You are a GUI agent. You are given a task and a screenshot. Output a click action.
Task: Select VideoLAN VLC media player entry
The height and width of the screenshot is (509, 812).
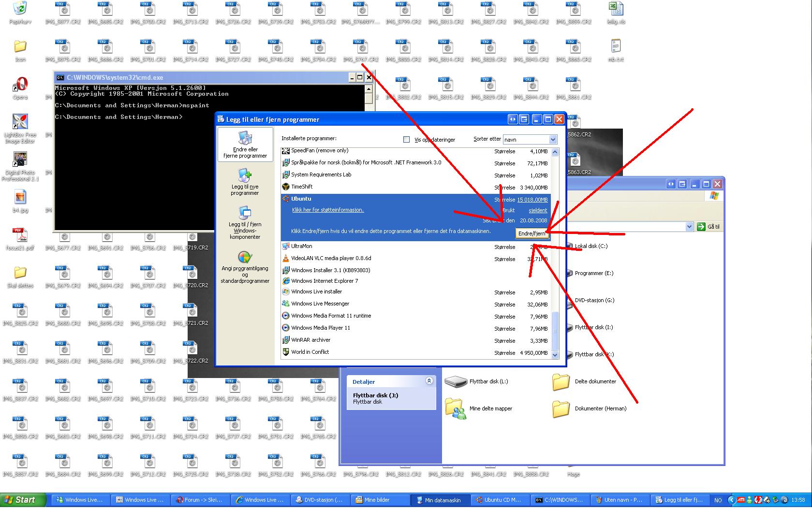[x=416, y=259]
